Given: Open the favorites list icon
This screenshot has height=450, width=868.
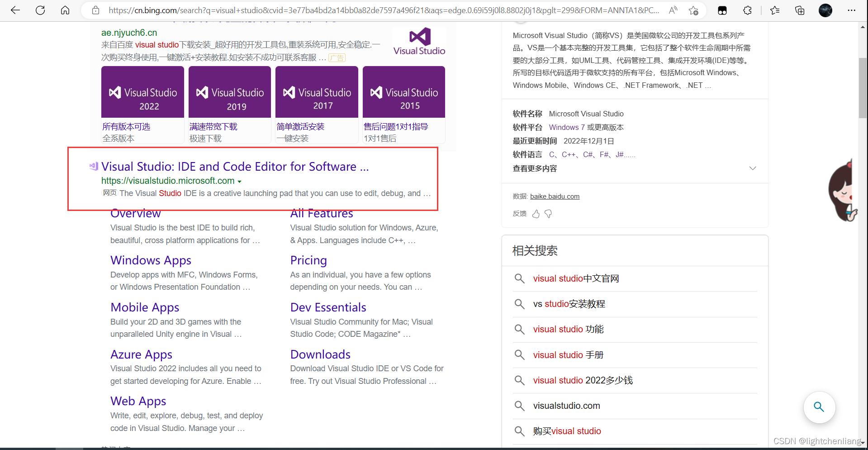Looking at the screenshot, I should pos(775,10).
